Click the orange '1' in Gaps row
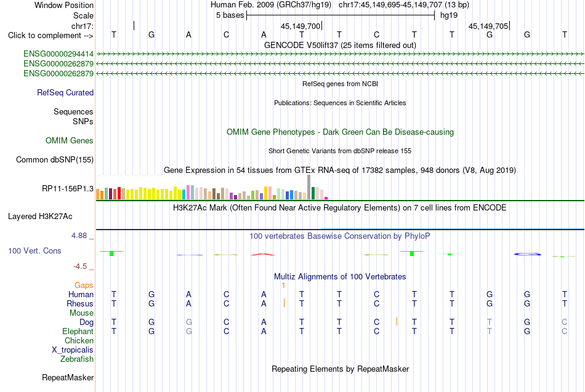This screenshot has width=585, height=392. coord(283,286)
